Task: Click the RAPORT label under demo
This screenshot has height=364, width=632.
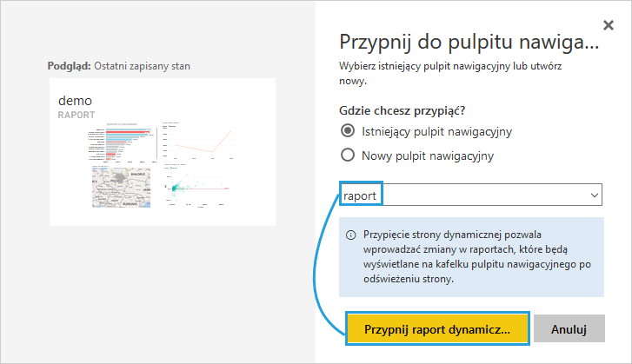Action: point(76,115)
